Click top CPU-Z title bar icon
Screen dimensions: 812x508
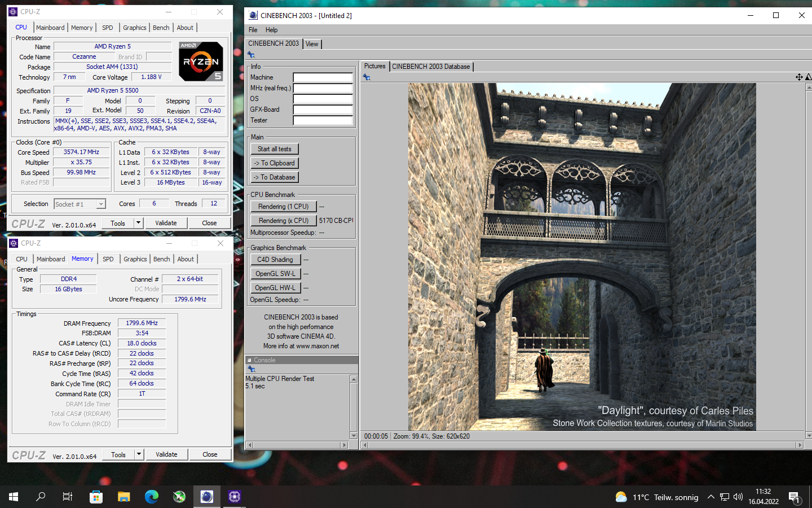click(x=13, y=11)
